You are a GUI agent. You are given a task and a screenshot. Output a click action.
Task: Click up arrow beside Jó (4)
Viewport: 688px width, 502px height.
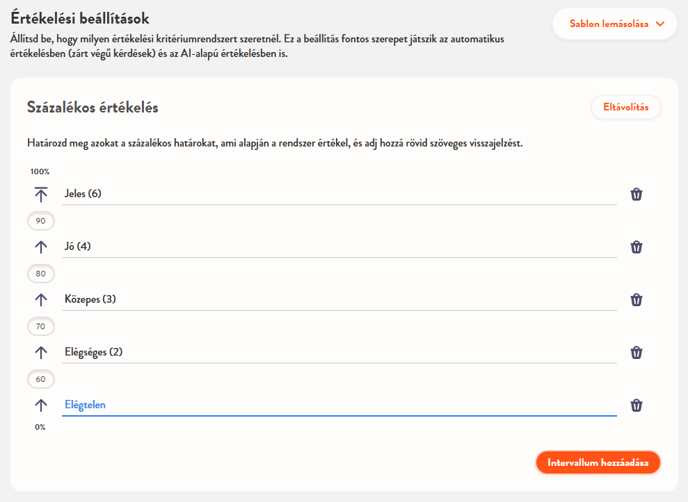point(41,247)
